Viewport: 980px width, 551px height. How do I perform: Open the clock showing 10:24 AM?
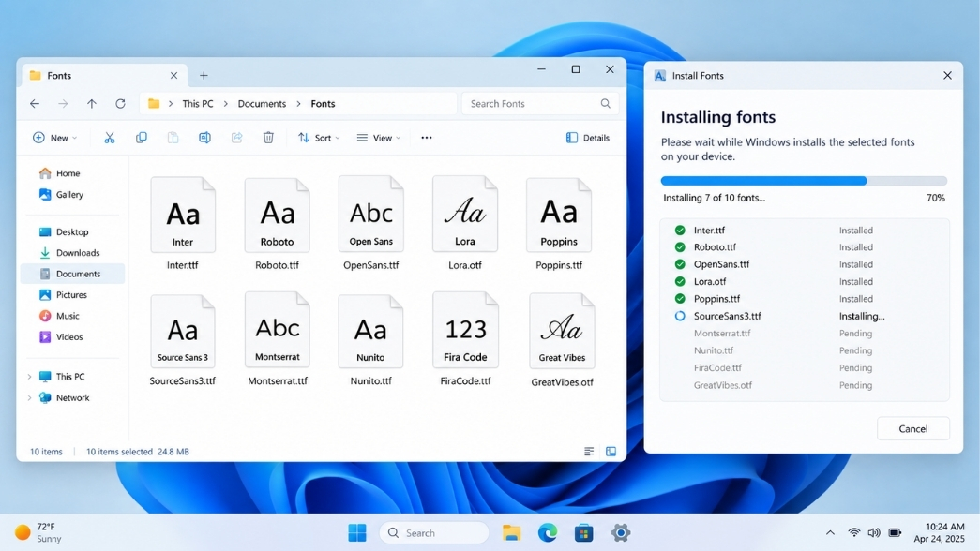[x=939, y=533]
